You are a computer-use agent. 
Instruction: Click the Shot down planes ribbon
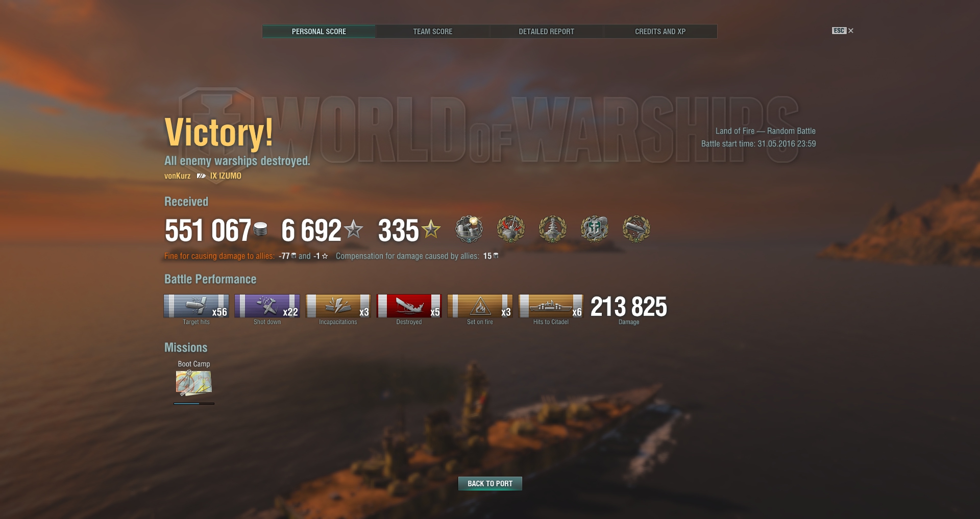pos(267,306)
